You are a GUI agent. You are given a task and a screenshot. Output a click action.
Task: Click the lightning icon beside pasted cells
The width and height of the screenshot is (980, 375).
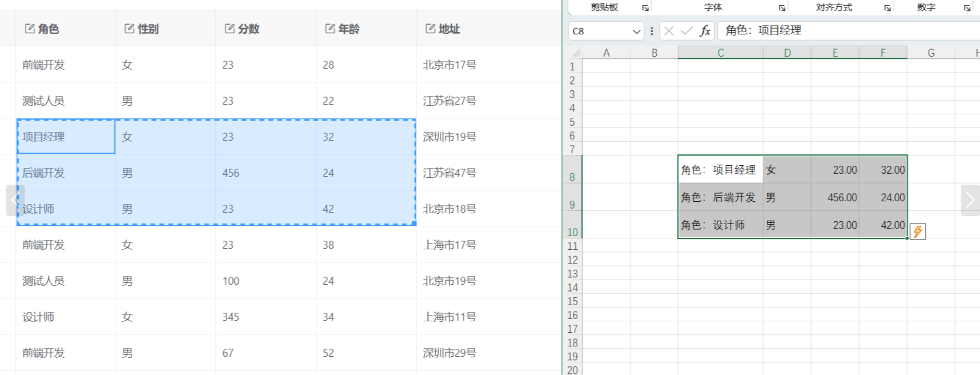click(918, 232)
